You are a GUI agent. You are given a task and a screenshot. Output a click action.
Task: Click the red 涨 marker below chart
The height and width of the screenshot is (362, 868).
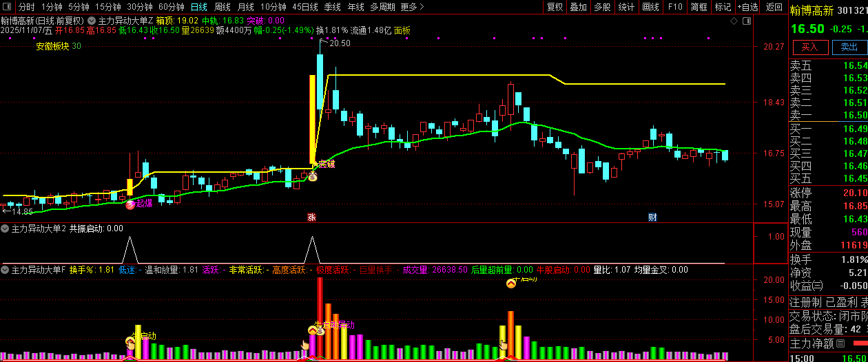pyautogui.click(x=311, y=217)
